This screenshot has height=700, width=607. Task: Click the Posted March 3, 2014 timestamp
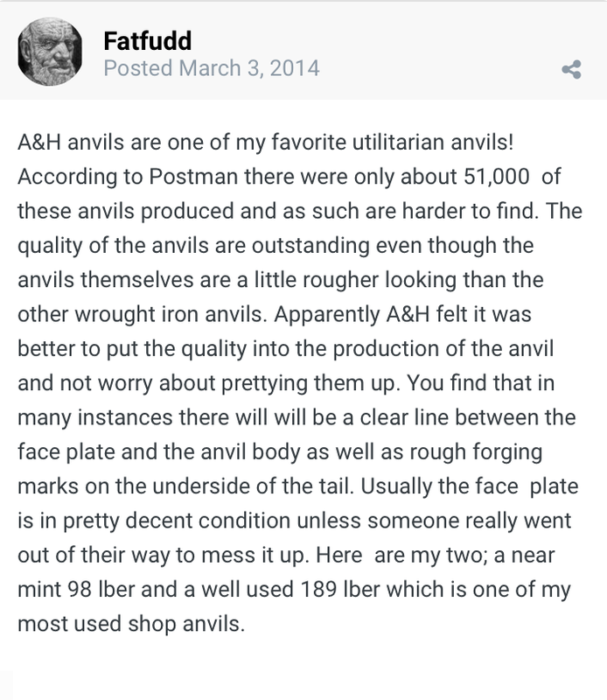212,68
